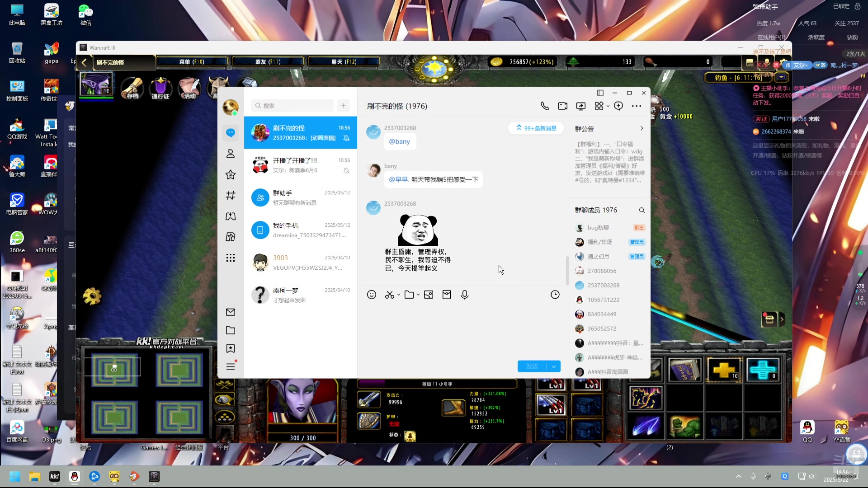Image resolution: width=868 pixels, height=488 pixels.
Task: Click the golden gear icon in game
Action: (x=92, y=296)
